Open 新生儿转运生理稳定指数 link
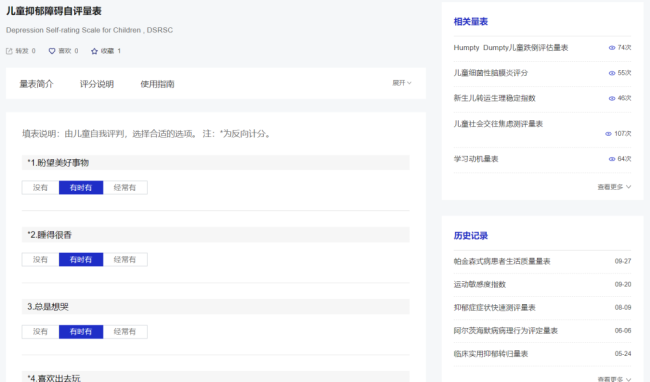The width and height of the screenshot is (650, 382). click(495, 98)
